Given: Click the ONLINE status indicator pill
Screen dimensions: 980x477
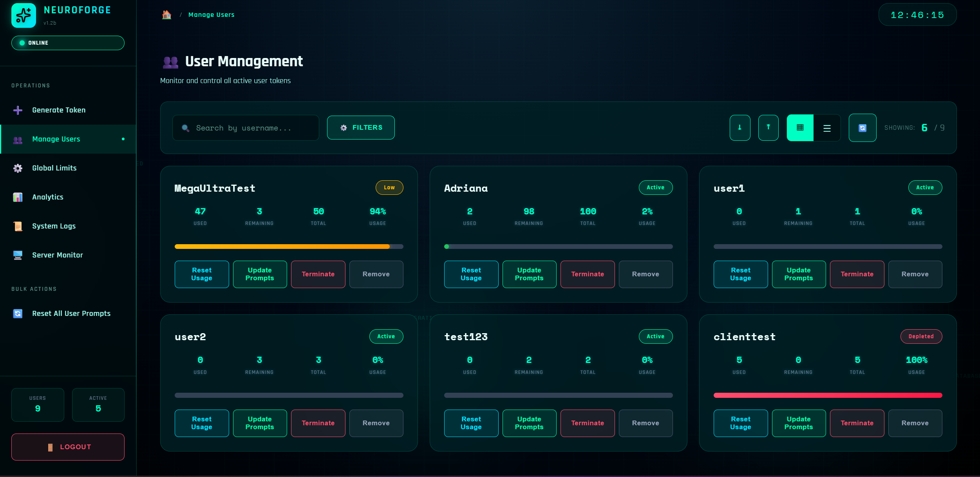Looking at the screenshot, I should coord(68,43).
